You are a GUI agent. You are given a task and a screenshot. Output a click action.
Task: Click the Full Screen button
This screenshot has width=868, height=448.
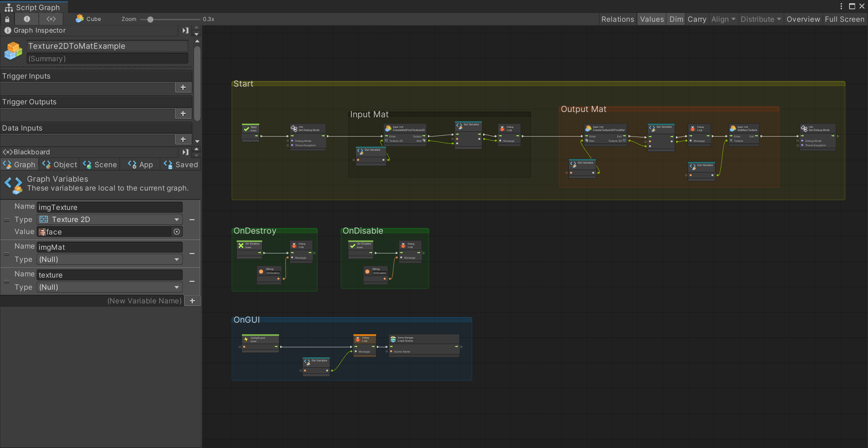tap(844, 19)
